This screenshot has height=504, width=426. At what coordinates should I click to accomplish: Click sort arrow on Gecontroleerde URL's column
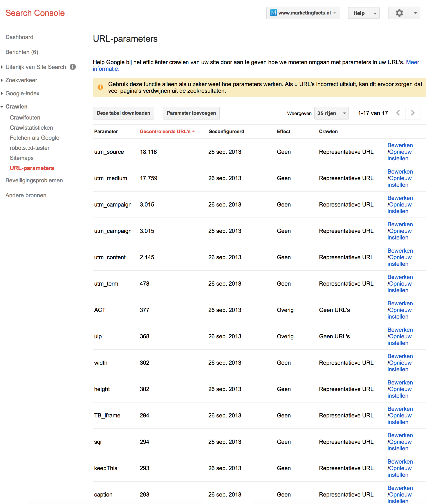pos(193,131)
